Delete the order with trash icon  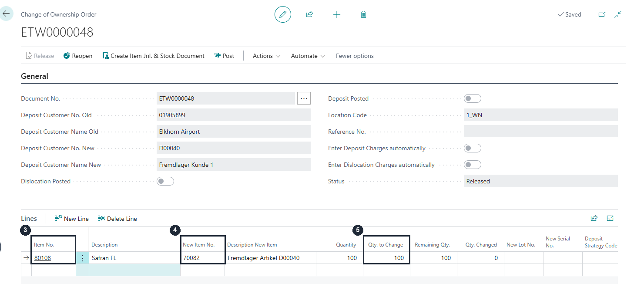364,14
